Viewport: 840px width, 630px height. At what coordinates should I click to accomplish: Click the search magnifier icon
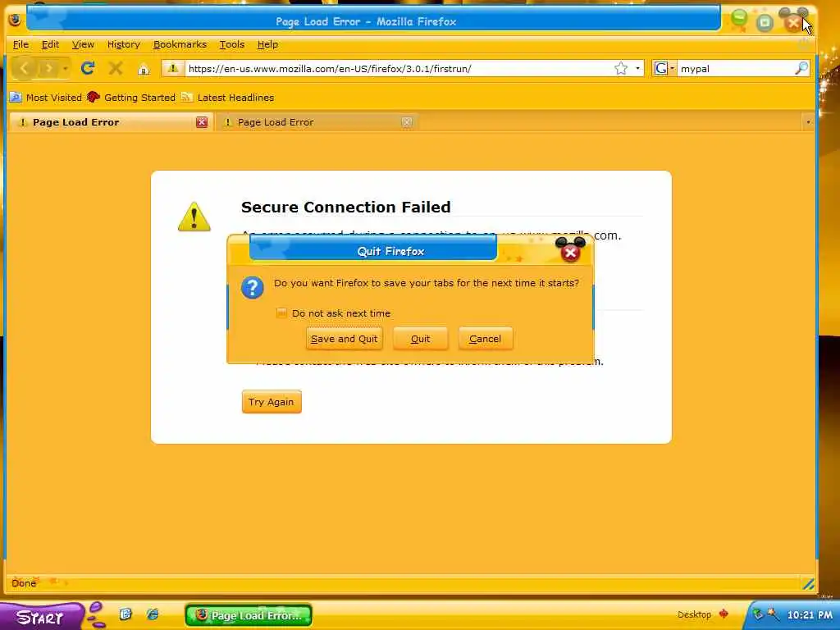tap(801, 68)
